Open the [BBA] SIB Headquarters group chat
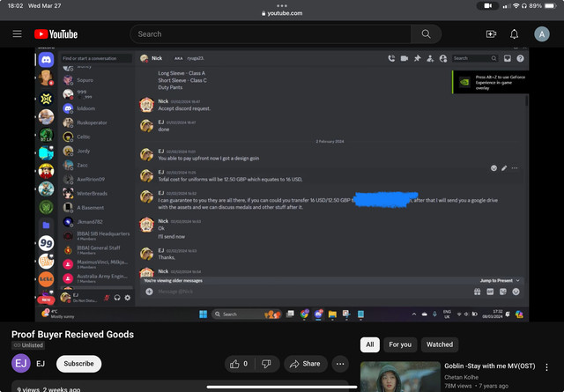564x392 pixels. coord(96,236)
